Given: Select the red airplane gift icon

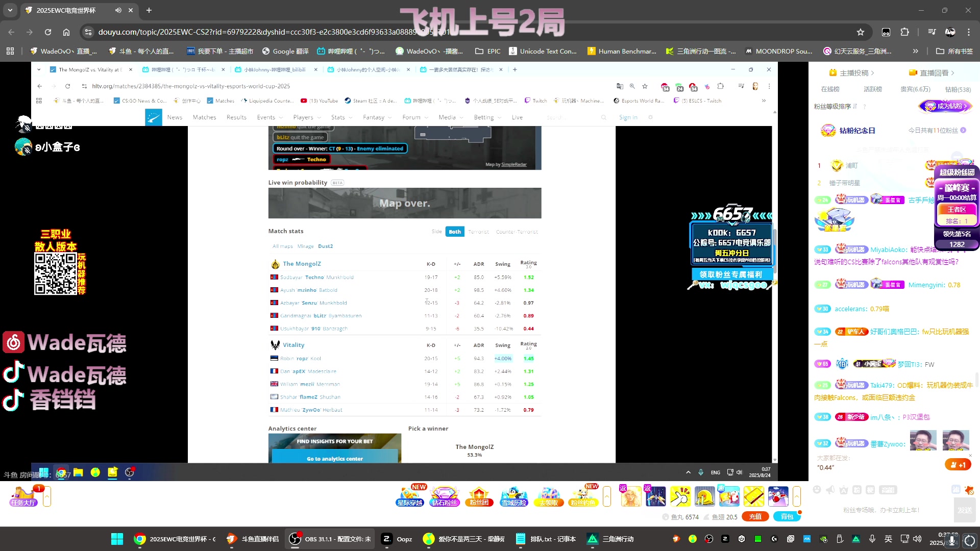Looking at the screenshot, I should 778,496.
